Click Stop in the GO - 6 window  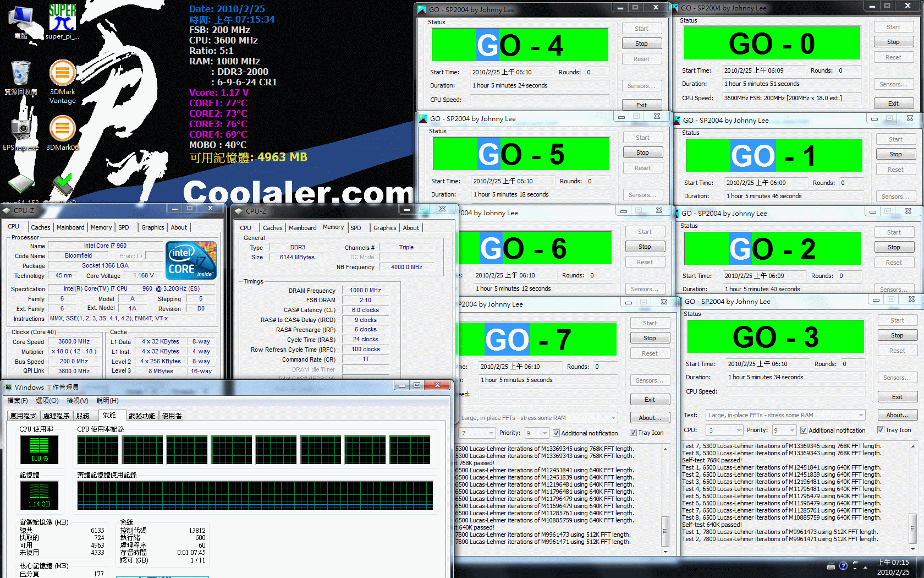pos(645,247)
